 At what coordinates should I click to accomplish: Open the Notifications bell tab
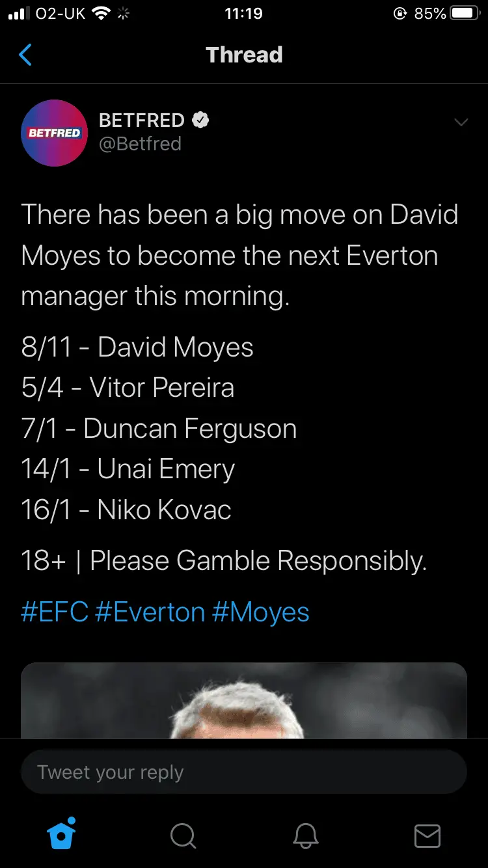tap(305, 835)
